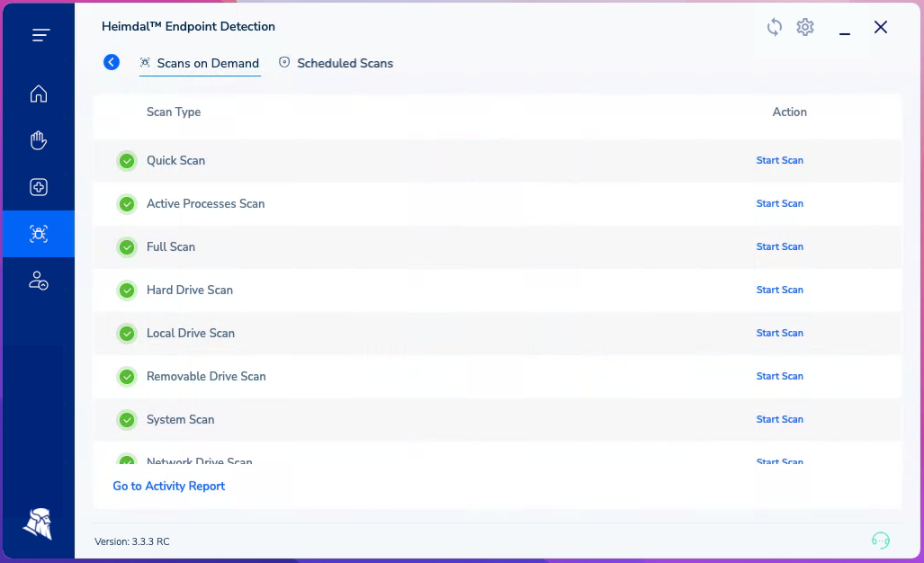Open the hamburger menu in the sidebar
This screenshot has height=563, width=924.
tap(40, 35)
